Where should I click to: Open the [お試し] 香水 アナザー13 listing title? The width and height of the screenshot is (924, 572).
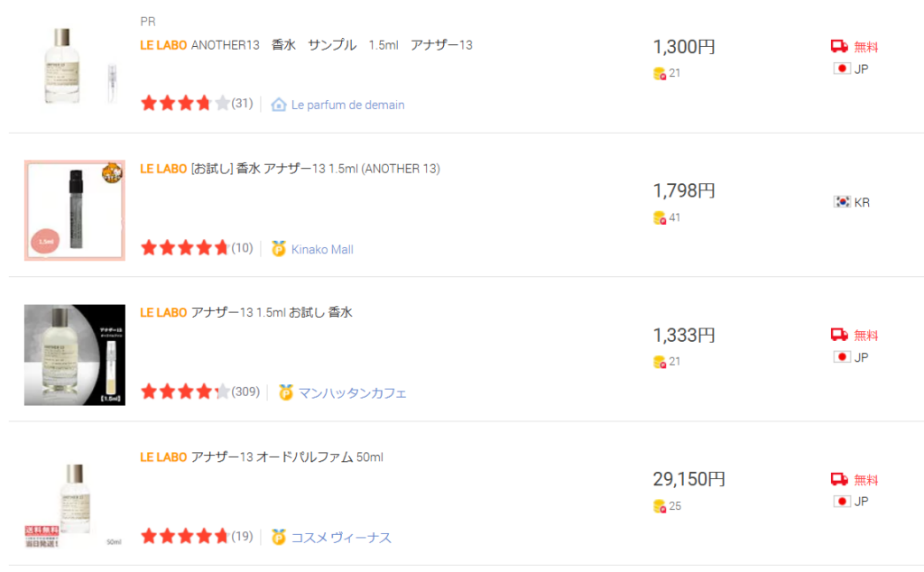tap(290, 169)
